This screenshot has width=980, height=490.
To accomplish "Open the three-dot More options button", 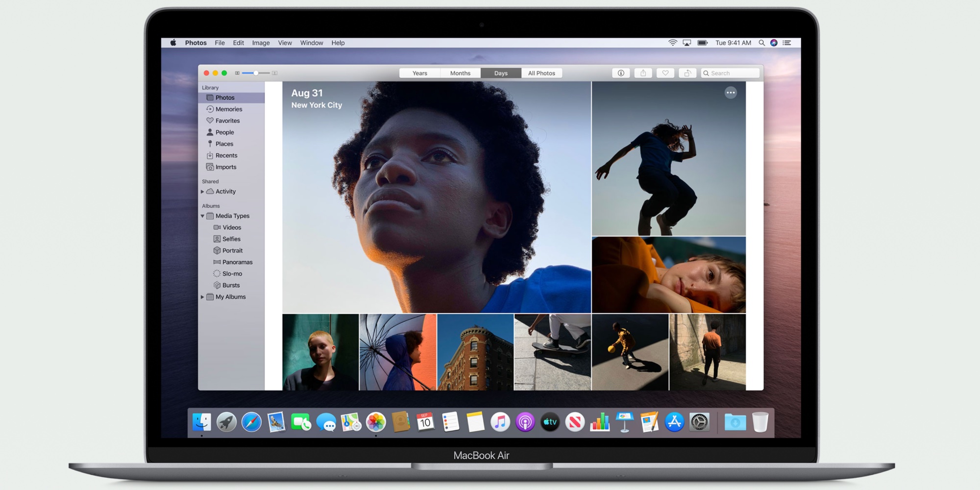I will (731, 93).
